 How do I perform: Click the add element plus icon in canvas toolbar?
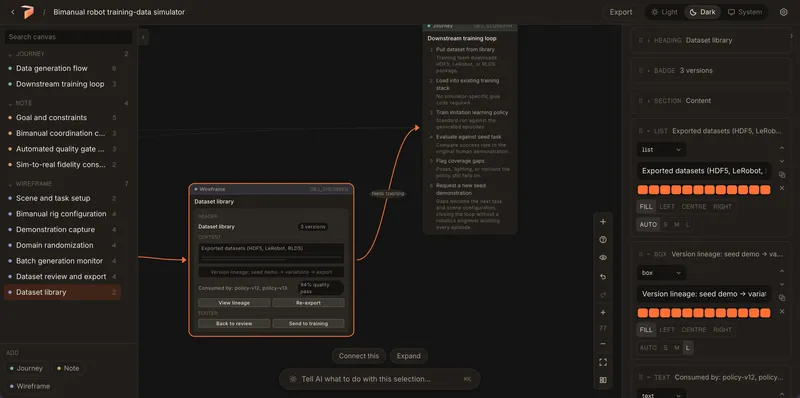(603, 221)
